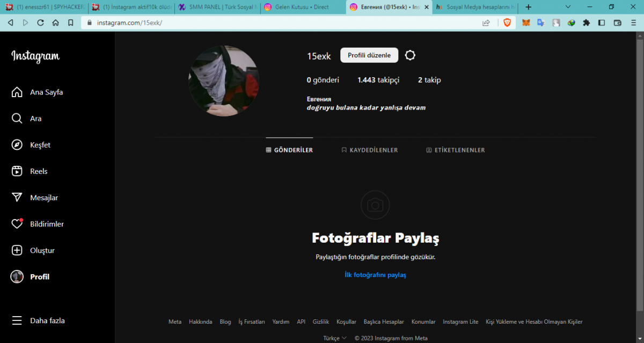Close the Евгения (@15exk) tab
This screenshot has height=343, width=644.
[x=427, y=7]
